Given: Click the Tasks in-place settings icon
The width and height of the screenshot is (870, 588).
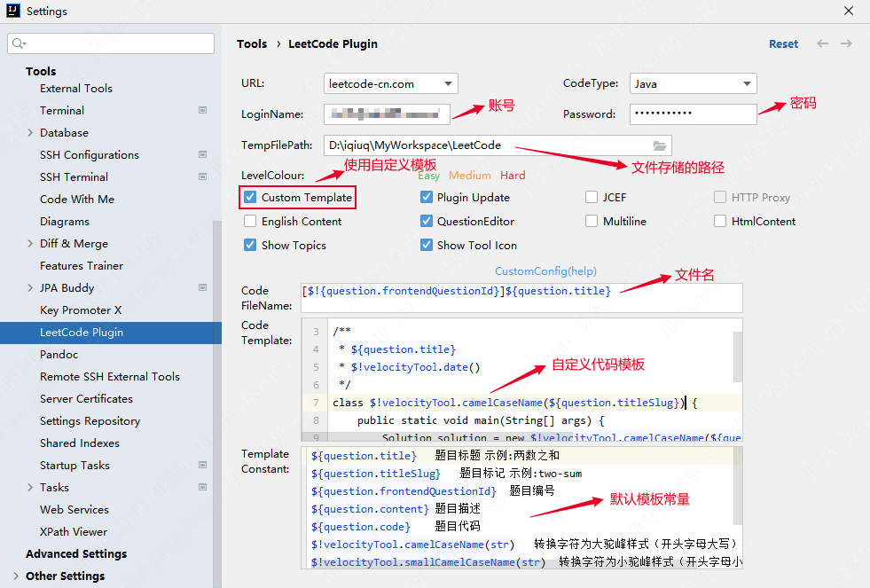Looking at the screenshot, I should [202, 487].
